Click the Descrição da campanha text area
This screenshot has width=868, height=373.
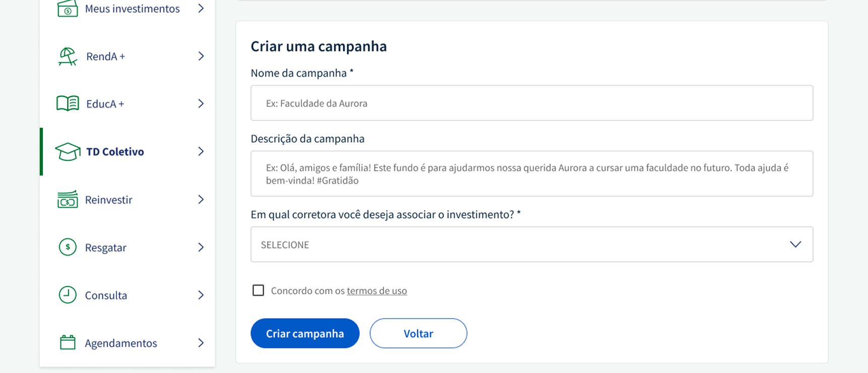[532, 173]
